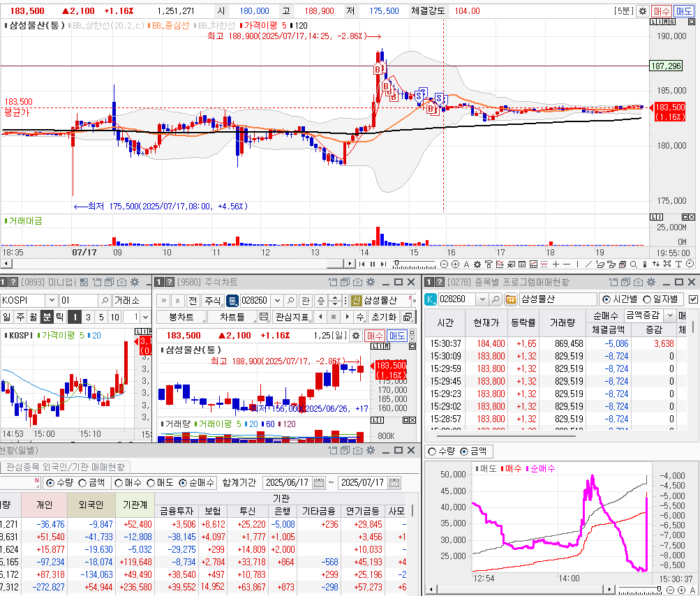Select 일자별 radio button
Screen dimensions: 700x596
pyautogui.click(x=646, y=299)
